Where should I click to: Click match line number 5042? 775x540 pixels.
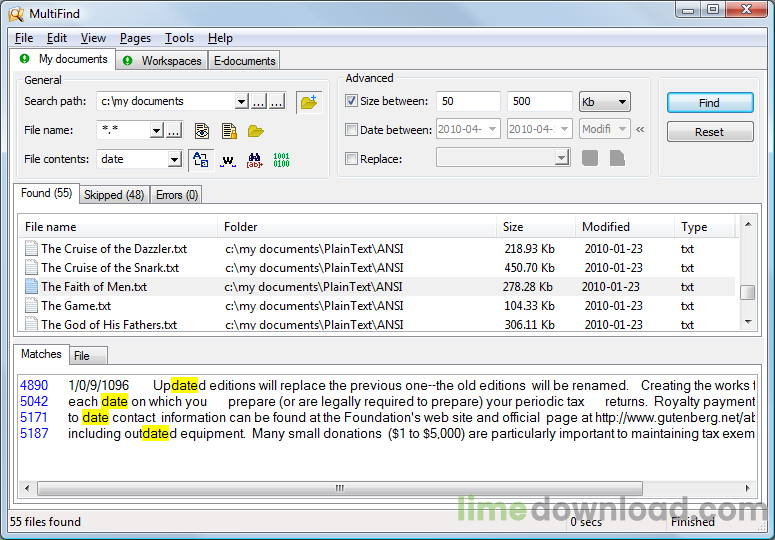click(x=34, y=401)
